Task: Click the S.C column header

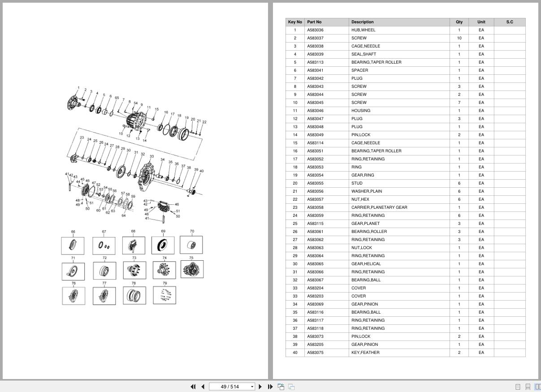Action: (510, 22)
